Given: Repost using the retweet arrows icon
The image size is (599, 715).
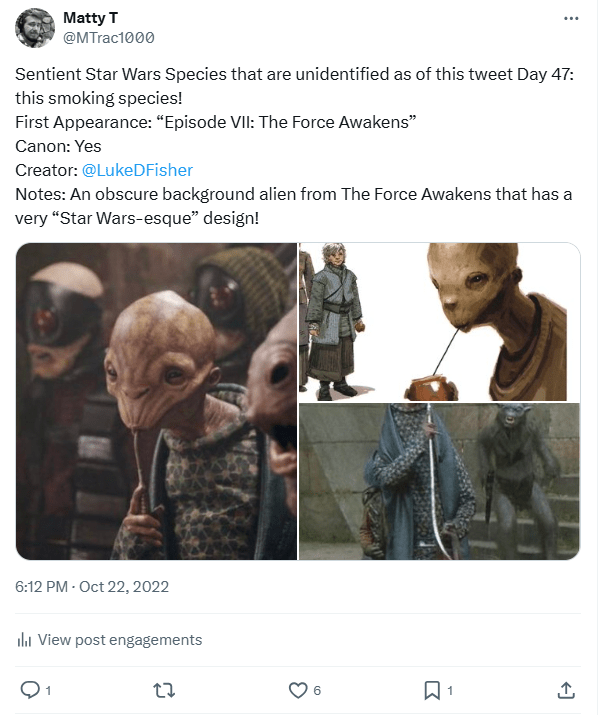Looking at the screenshot, I should coord(164,690).
